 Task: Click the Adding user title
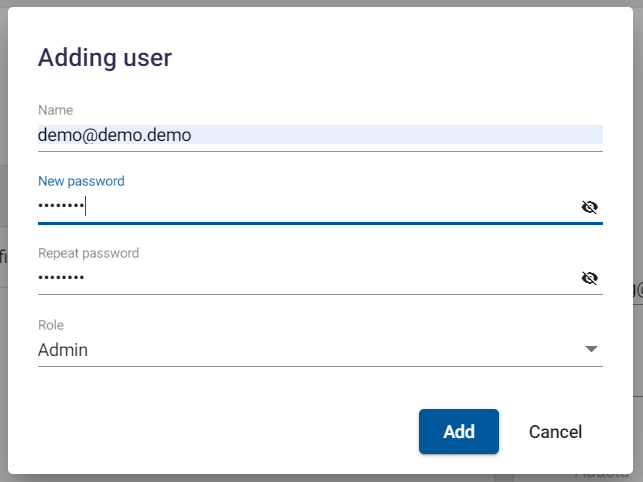[105, 57]
